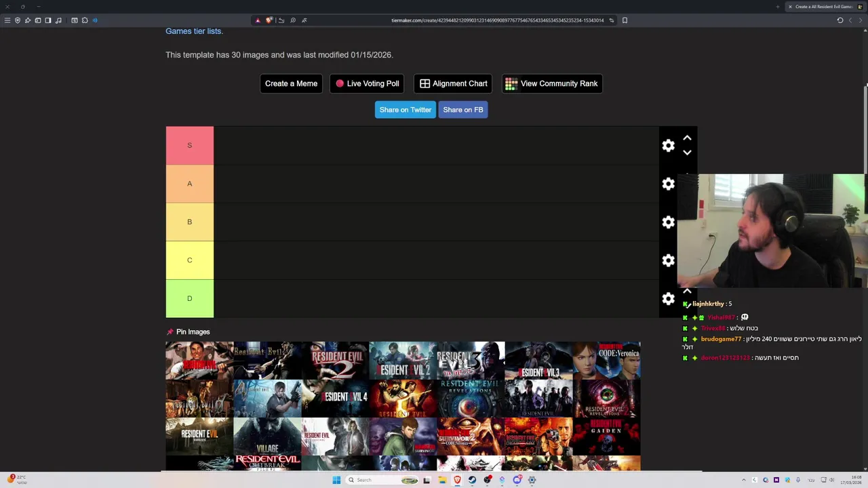Open Discord from taskbar
The width and height of the screenshot is (868, 488).
point(517,480)
